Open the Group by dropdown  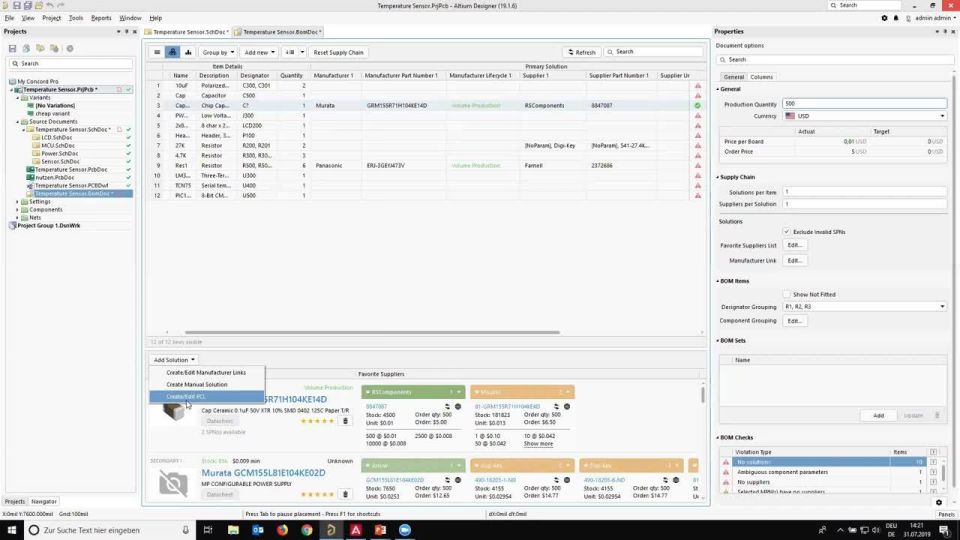click(218, 52)
